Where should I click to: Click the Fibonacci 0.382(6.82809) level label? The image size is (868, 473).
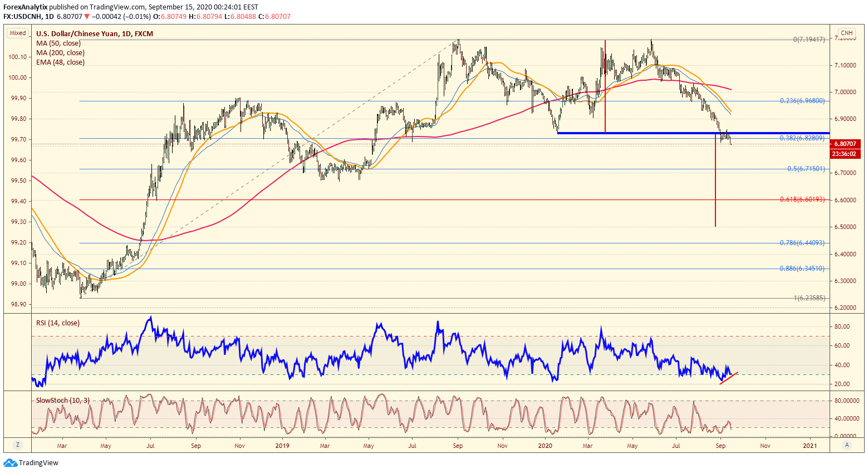802,138
